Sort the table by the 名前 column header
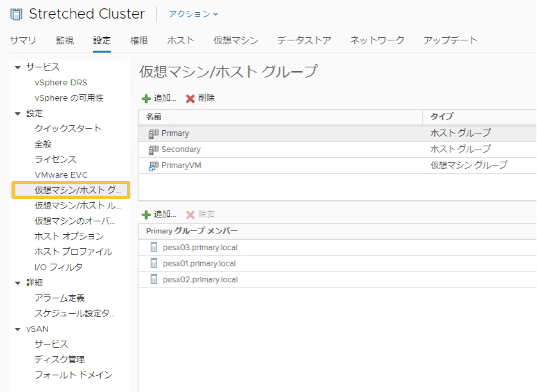The height and width of the screenshot is (392, 537). click(280, 117)
